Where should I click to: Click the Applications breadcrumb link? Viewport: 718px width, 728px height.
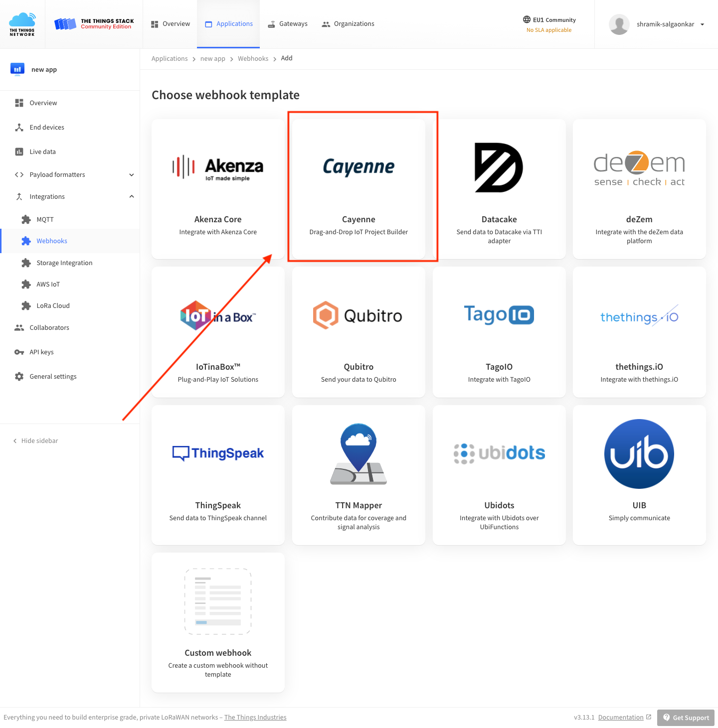[x=170, y=58]
